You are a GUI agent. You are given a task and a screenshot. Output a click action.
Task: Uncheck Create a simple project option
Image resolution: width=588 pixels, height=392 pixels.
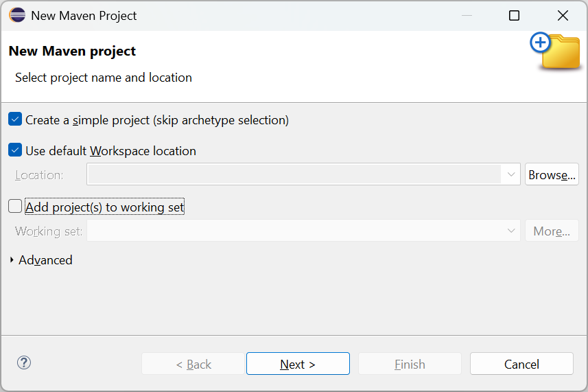[15, 119]
